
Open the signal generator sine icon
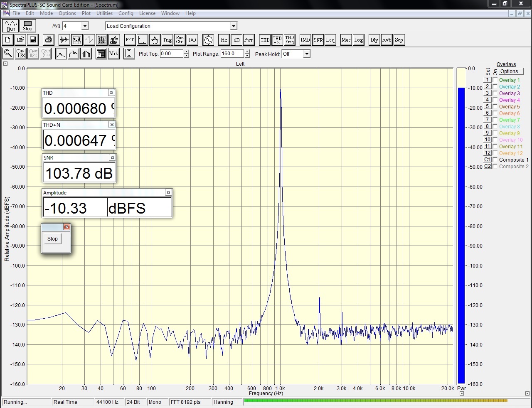point(208,40)
